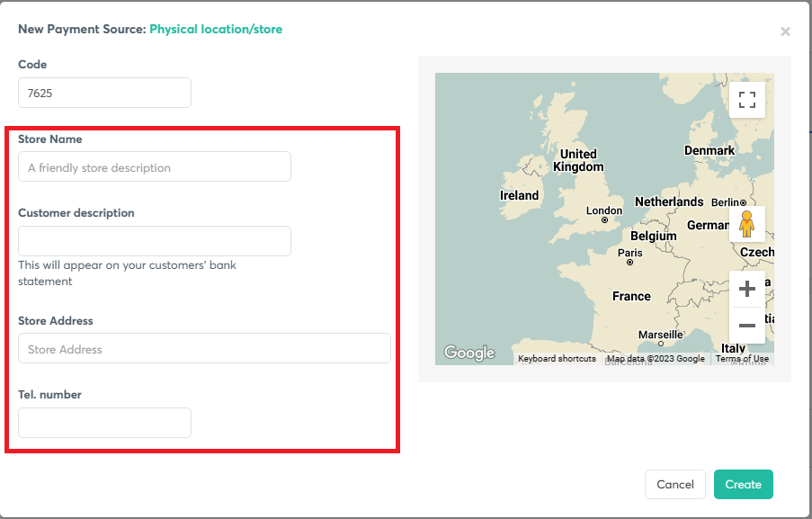This screenshot has height=519, width=812.
Task: Click into the Store Name field
Action: 155,167
